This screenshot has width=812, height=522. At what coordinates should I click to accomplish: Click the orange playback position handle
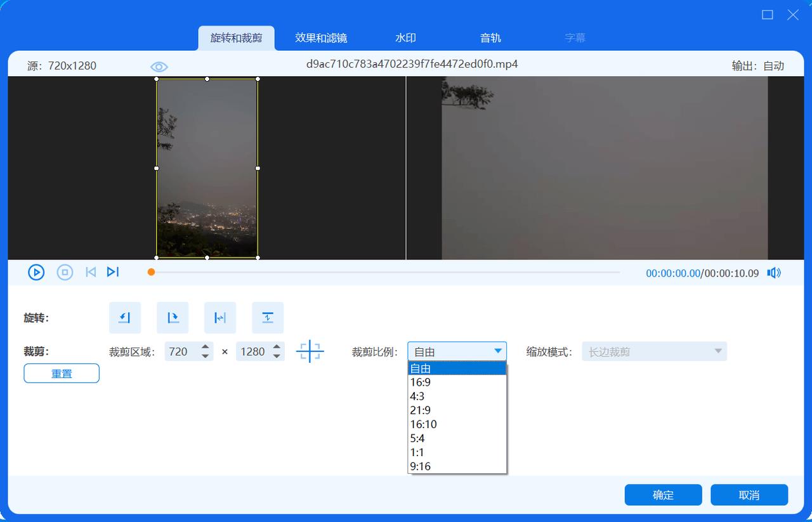[x=151, y=272]
